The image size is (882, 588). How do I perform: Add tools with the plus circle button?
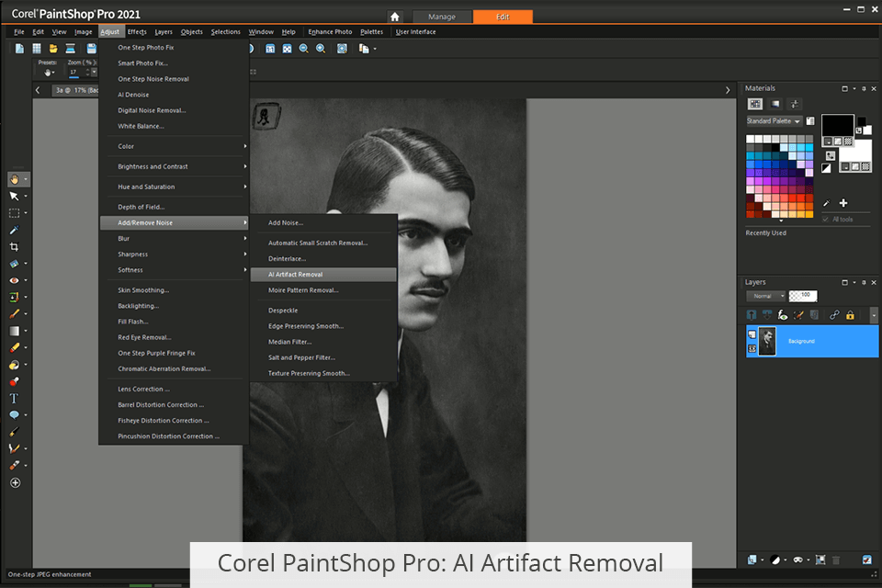(16, 482)
